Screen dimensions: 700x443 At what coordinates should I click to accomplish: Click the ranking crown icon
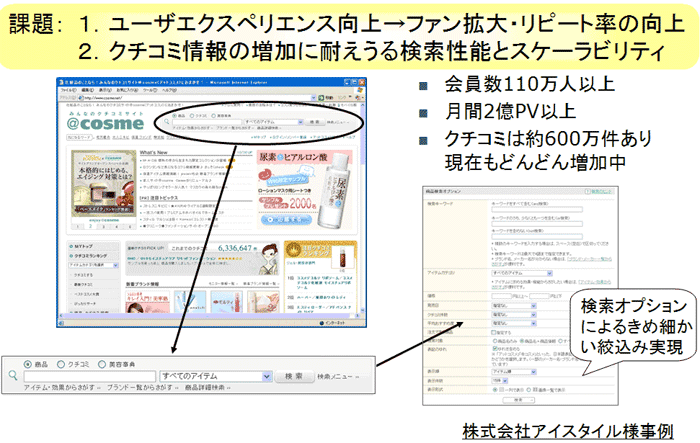[x=292, y=250]
